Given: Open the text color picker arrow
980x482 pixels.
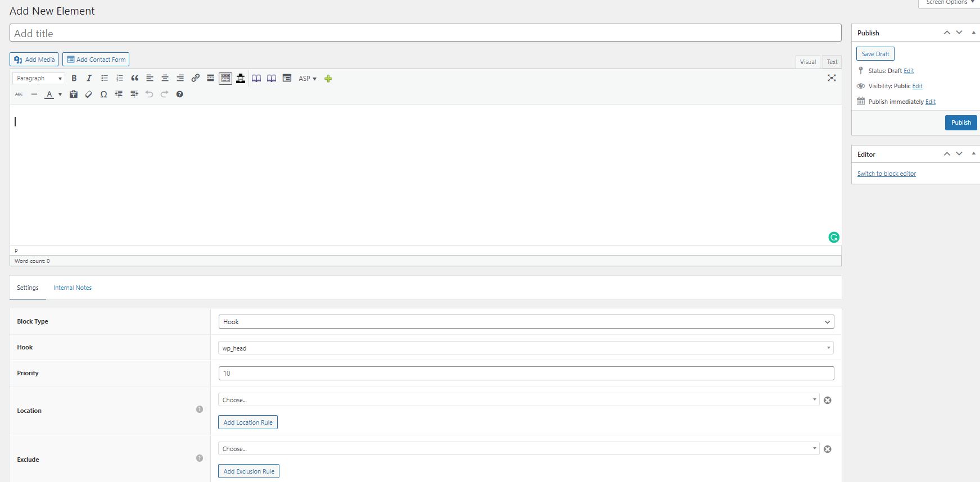Looking at the screenshot, I should pos(60,94).
